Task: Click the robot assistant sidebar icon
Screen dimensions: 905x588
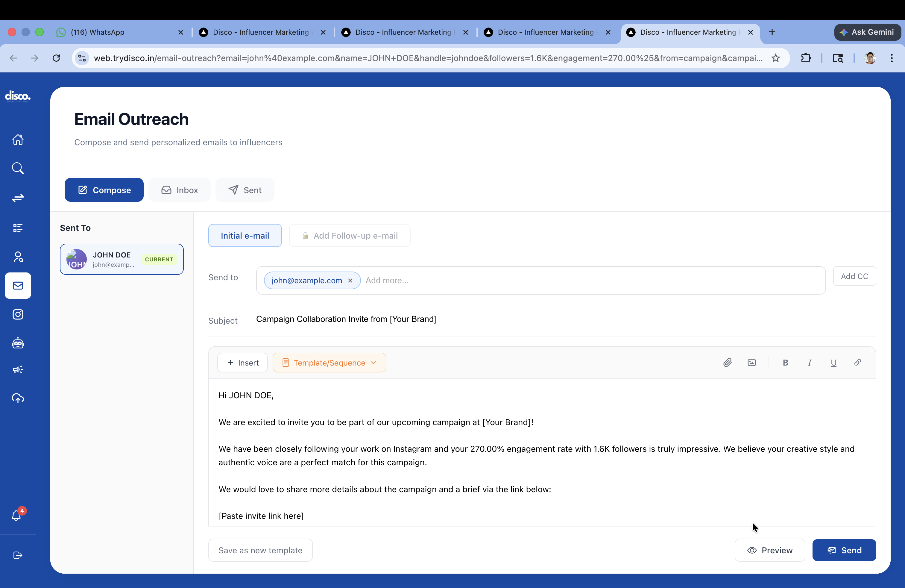Action: click(x=18, y=343)
